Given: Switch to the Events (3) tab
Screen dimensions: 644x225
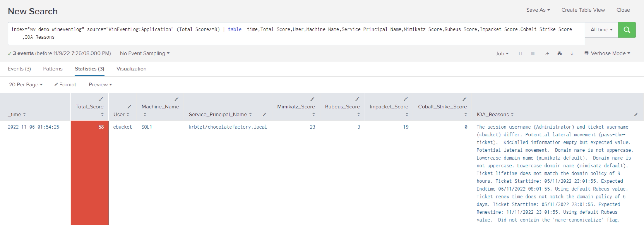Looking at the screenshot, I should click(19, 69).
